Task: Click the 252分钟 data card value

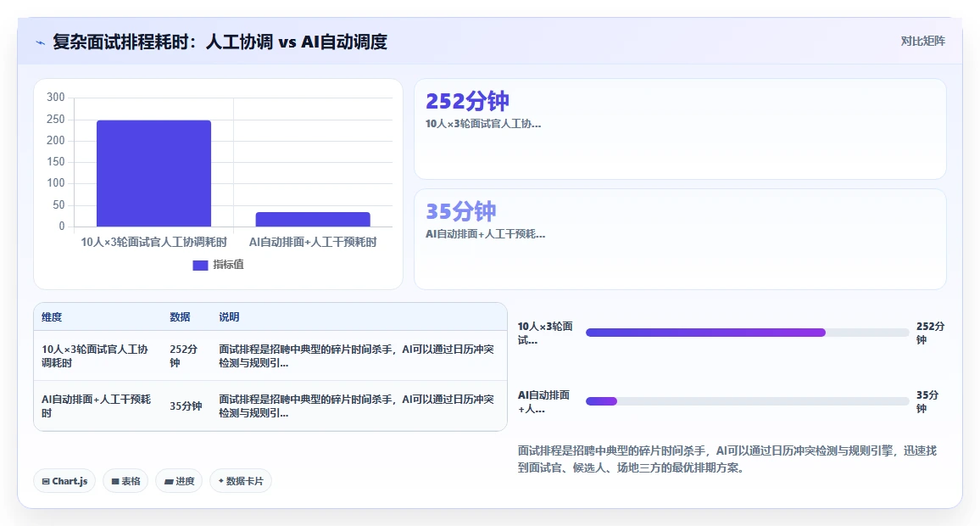Action: pyautogui.click(x=467, y=101)
